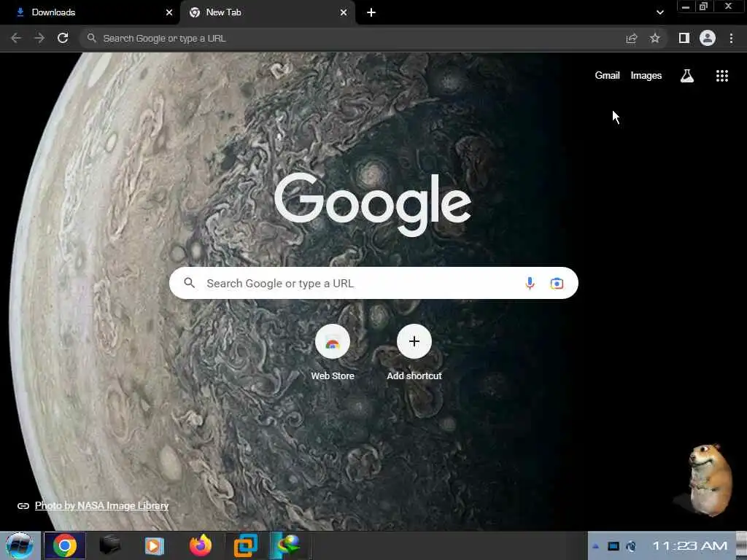Go back using the browser back arrow
The height and width of the screenshot is (560, 747).
point(16,38)
